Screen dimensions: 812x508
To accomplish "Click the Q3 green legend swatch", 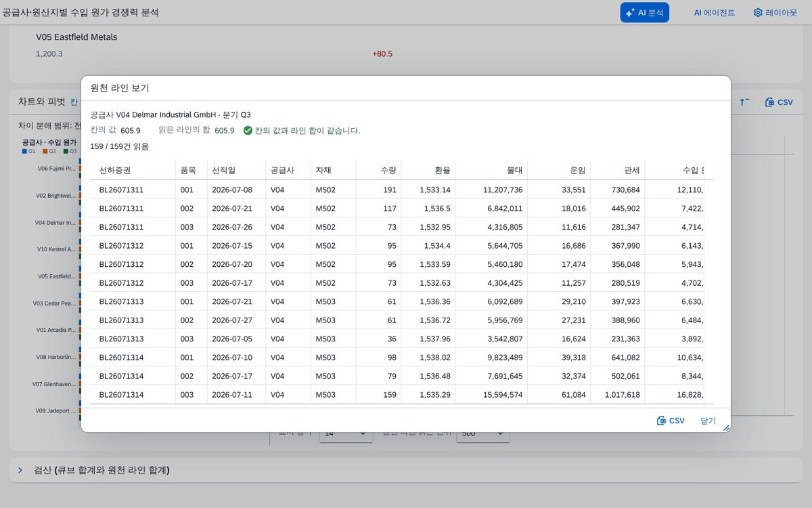I will (x=64, y=151).
